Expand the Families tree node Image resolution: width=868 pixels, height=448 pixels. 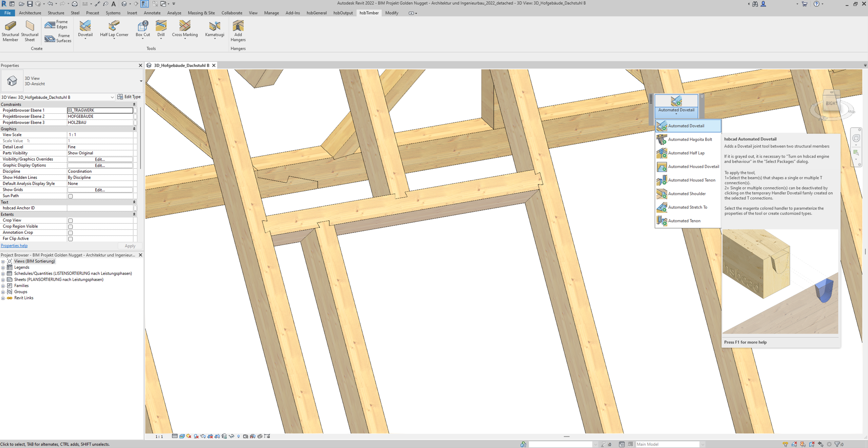coord(3,286)
